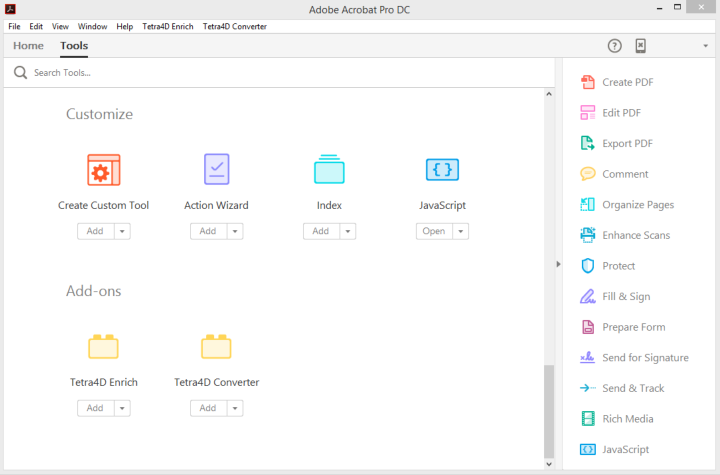Open JavaScript shortcut in the right pane
Image resolution: width=720 pixels, height=475 pixels.
tap(614, 449)
